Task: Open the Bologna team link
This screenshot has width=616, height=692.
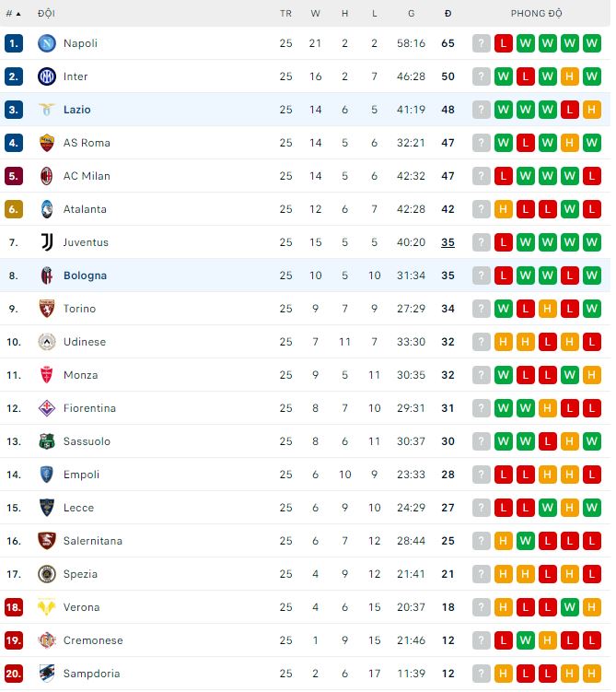Action: pos(85,276)
